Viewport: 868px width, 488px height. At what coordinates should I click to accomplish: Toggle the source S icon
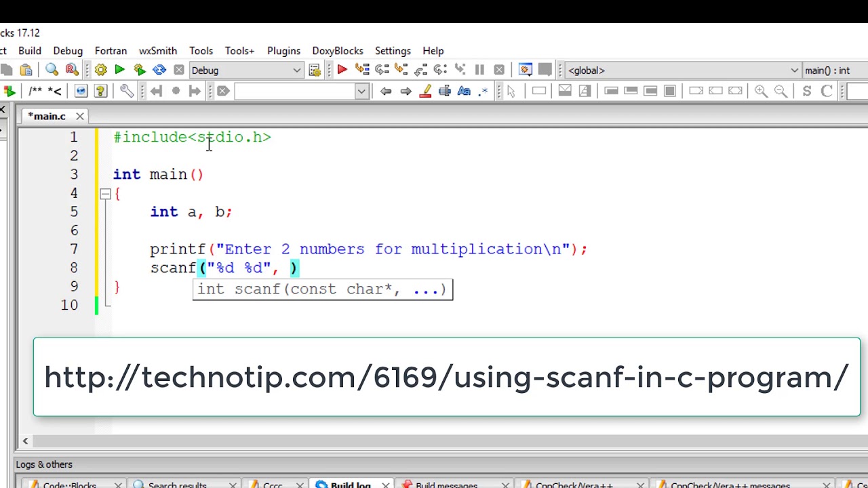(807, 91)
